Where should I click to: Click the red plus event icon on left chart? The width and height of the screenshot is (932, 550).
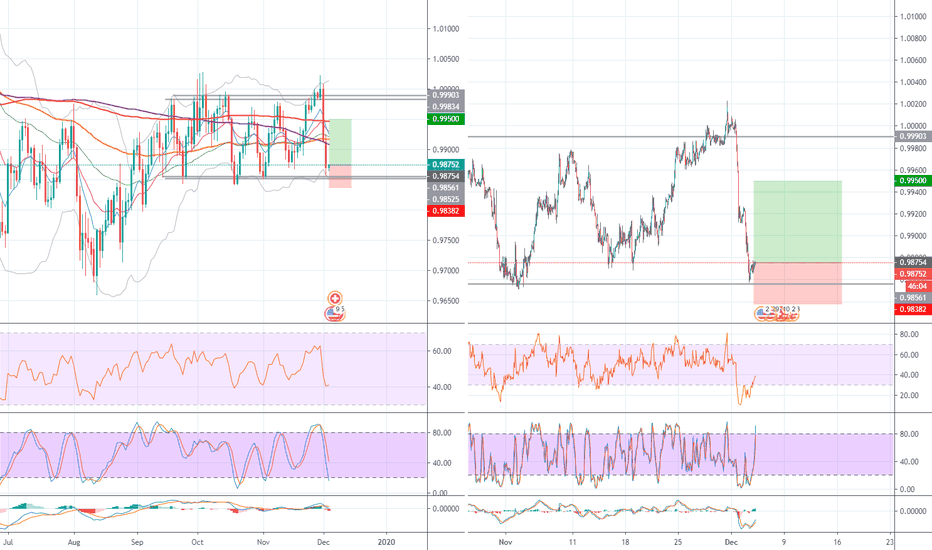(x=335, y=298)
